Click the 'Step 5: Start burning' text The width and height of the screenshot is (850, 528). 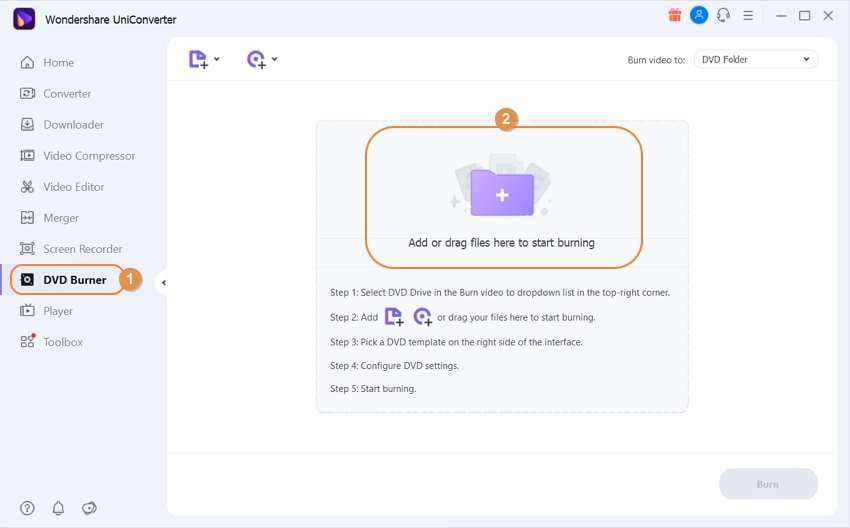click(373, 389)
